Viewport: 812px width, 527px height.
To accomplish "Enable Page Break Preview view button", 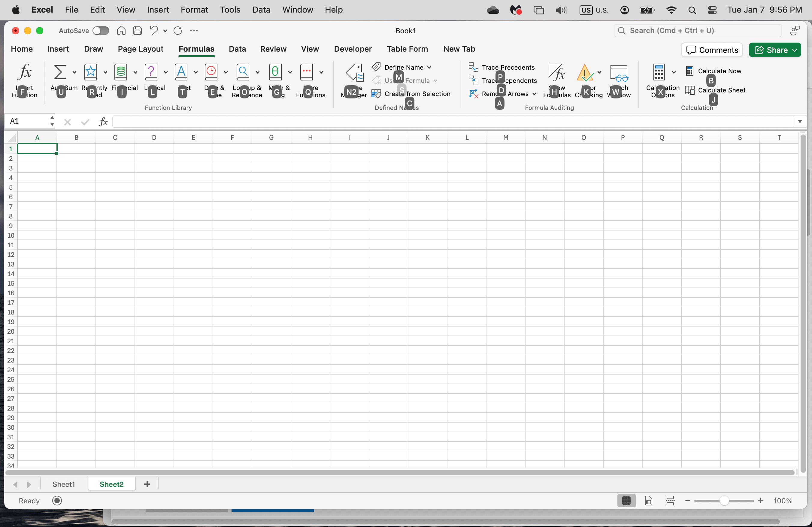I will [x=670, y=500].
